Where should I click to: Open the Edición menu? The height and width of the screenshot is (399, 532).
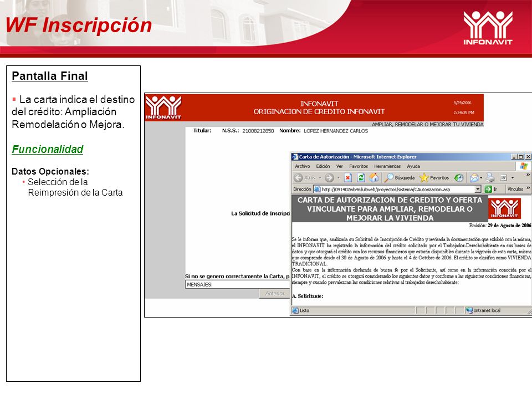[x=323, y=166]
